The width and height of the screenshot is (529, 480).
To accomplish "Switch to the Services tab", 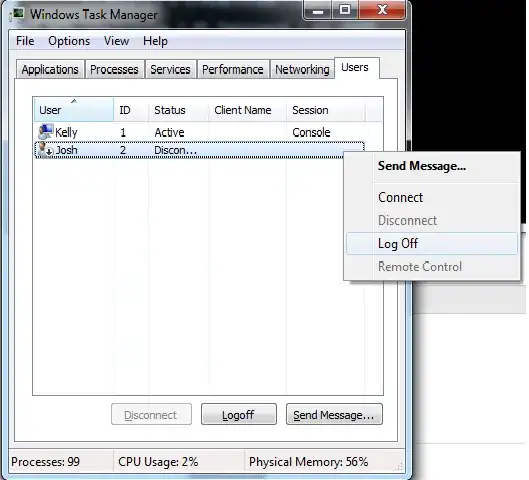I will tap(170, 69).
